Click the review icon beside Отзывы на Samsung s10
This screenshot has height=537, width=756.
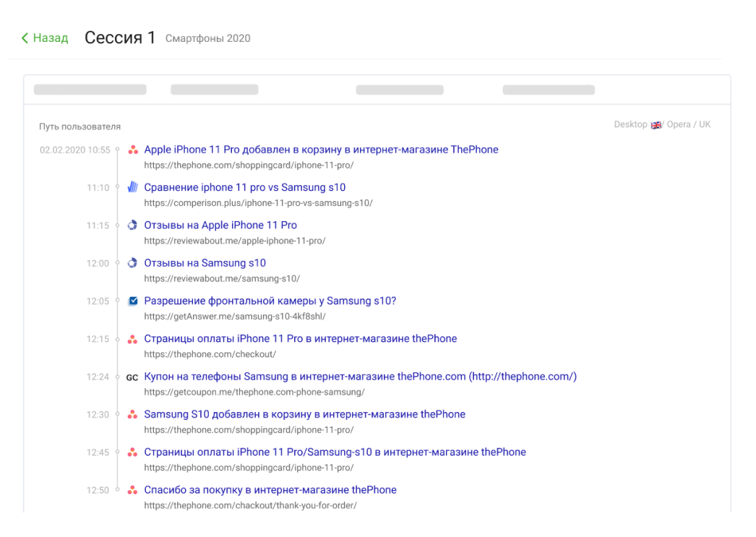tap(132, 263)
